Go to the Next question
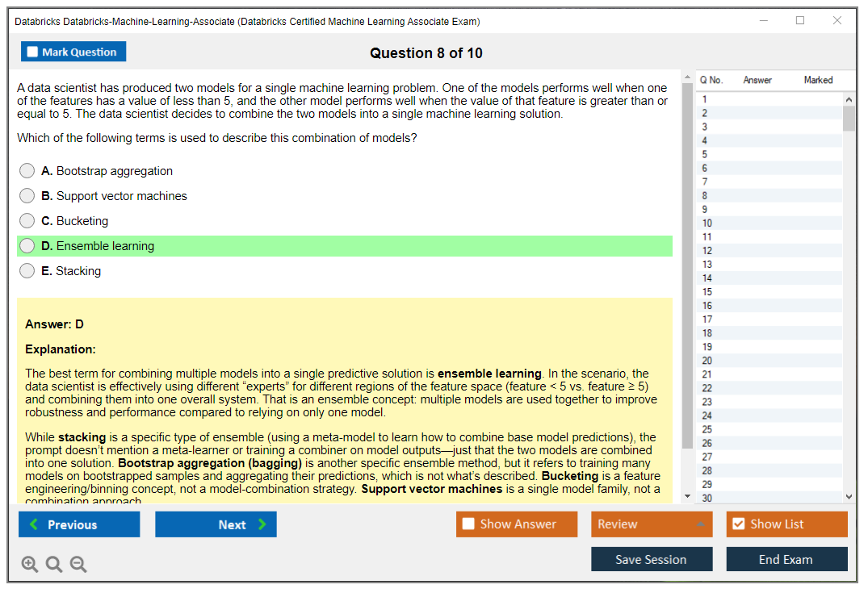The height and width of the screenshot is (593, 868). click(216, 524)
